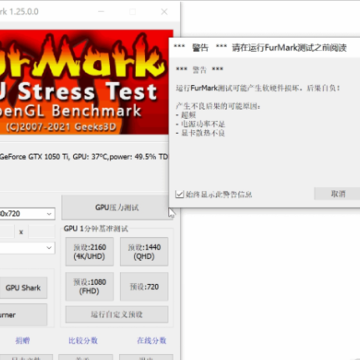Run the 预设:1080 (FHD) benchmark
The image size is (360, 360).
tap(89, 287)
